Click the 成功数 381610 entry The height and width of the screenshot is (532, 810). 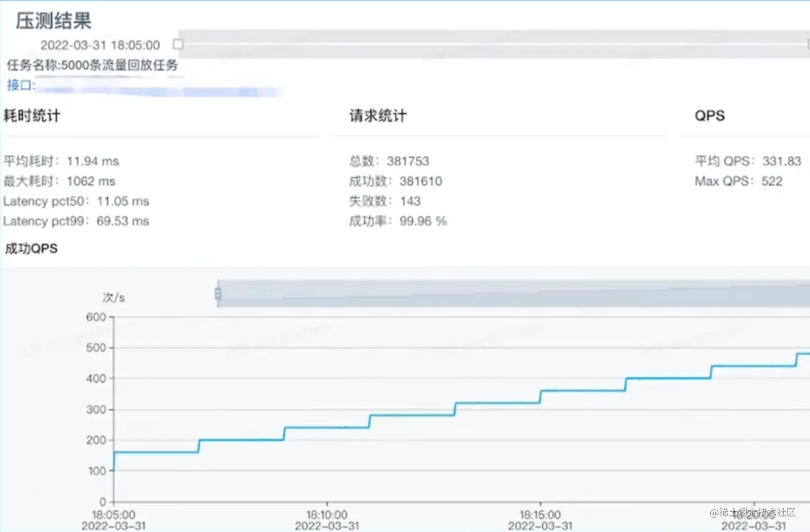pyautogui.click(x=396, y=181)
